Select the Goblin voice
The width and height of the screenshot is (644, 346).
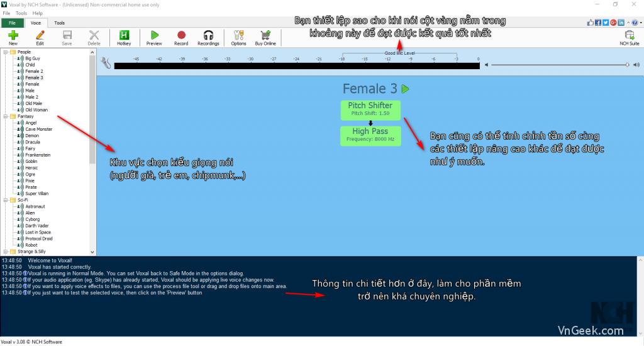point(31,162)
